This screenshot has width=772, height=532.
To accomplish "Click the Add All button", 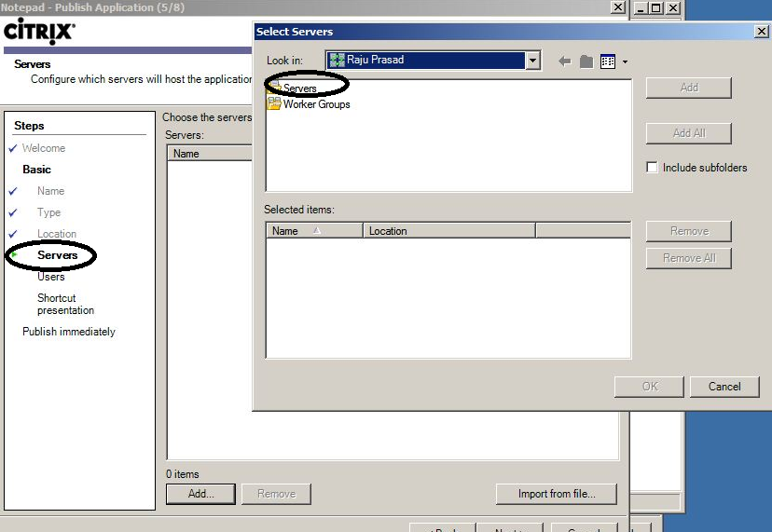I will click(689, 133).
